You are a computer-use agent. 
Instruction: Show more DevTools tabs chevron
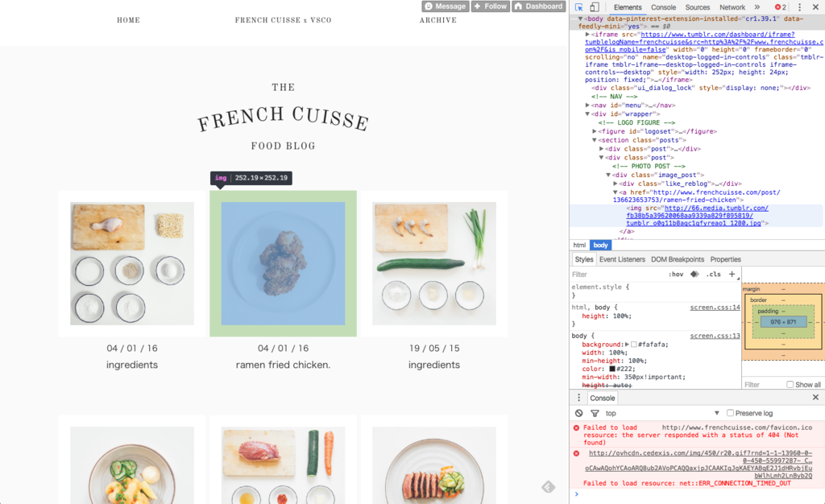click(757, 6)
